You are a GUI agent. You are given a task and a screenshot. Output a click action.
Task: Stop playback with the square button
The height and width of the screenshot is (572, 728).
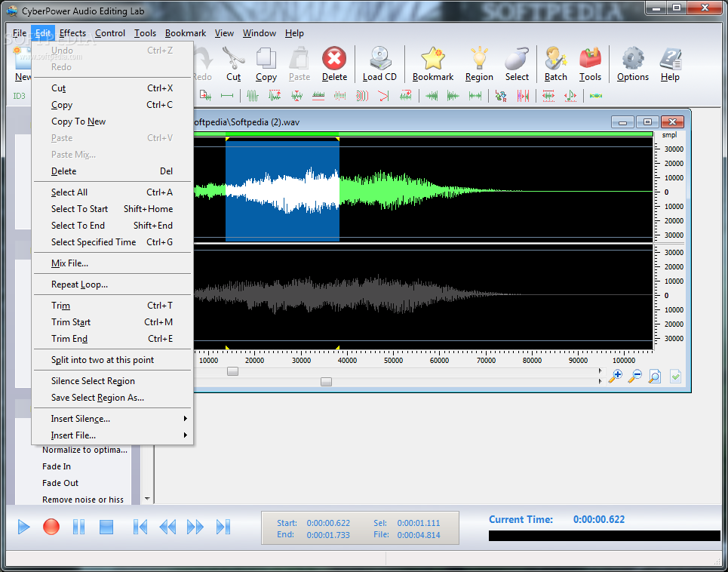106,527
